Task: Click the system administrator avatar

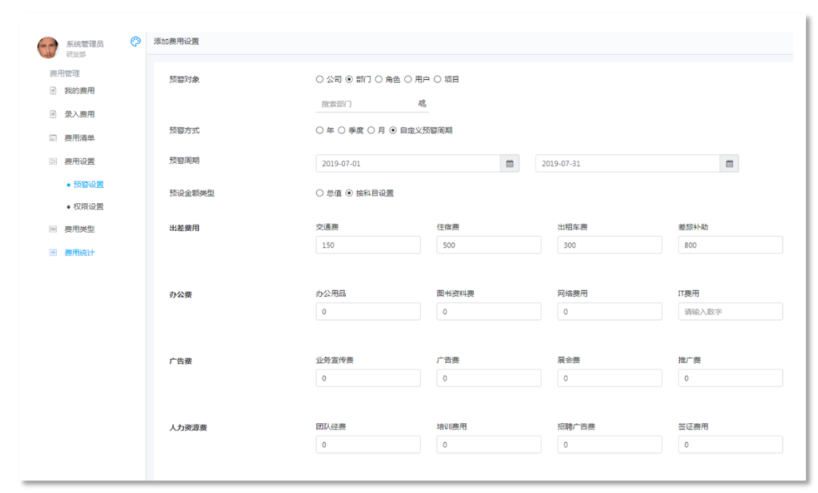Action: (47, 47)
